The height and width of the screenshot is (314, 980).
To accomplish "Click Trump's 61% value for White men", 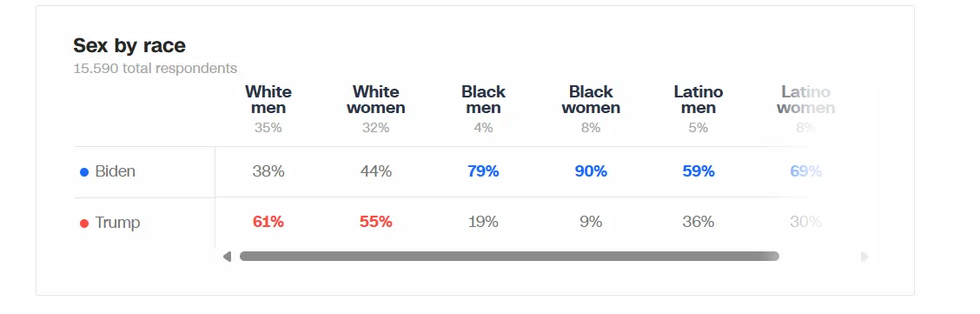I will coord(268,222).
